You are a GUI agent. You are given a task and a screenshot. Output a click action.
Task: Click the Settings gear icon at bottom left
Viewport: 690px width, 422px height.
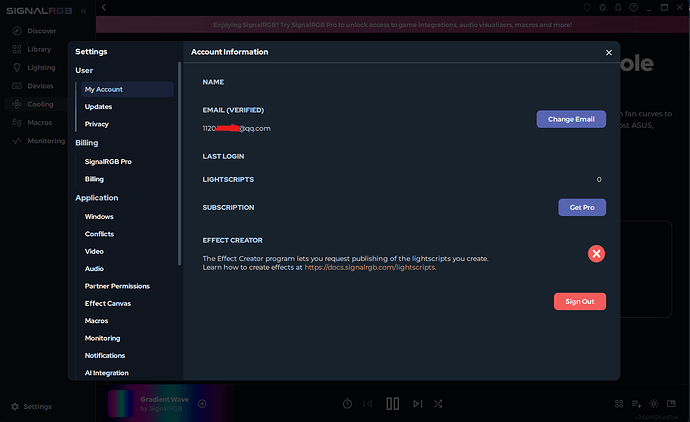(x=15, y=407)
